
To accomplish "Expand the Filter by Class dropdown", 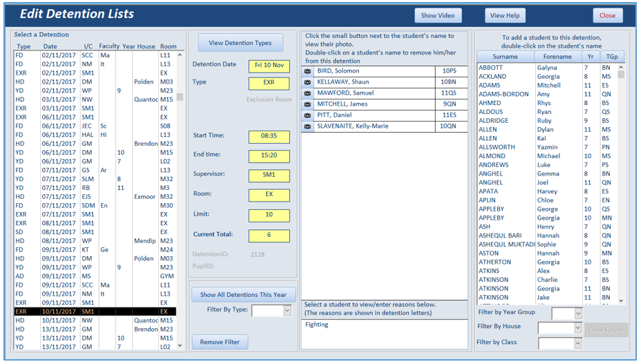I will (577, 343).
